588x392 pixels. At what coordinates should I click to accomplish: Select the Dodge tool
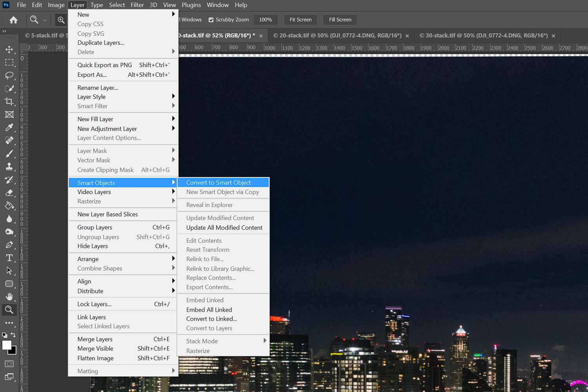(9, 231)
